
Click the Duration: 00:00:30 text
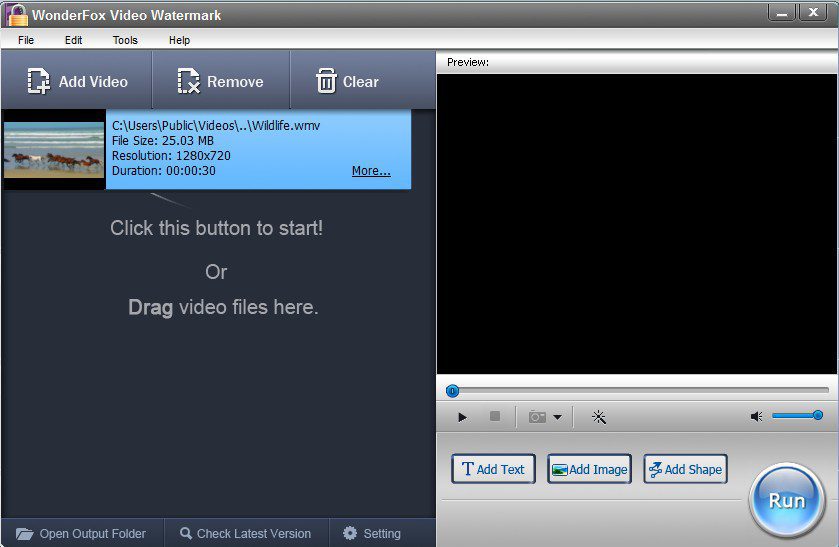click(x=164, y=171)
